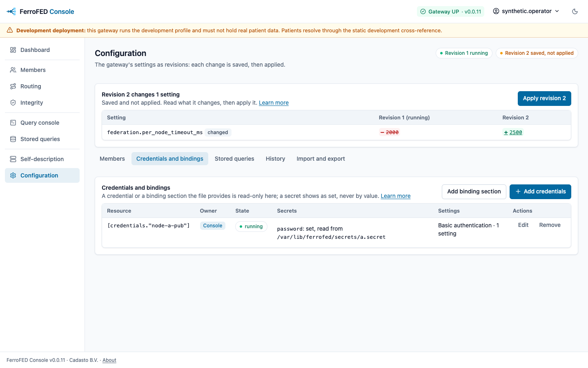588x368 pixels.
Task: Apply revision 2
Action: (x=544, y=98)
